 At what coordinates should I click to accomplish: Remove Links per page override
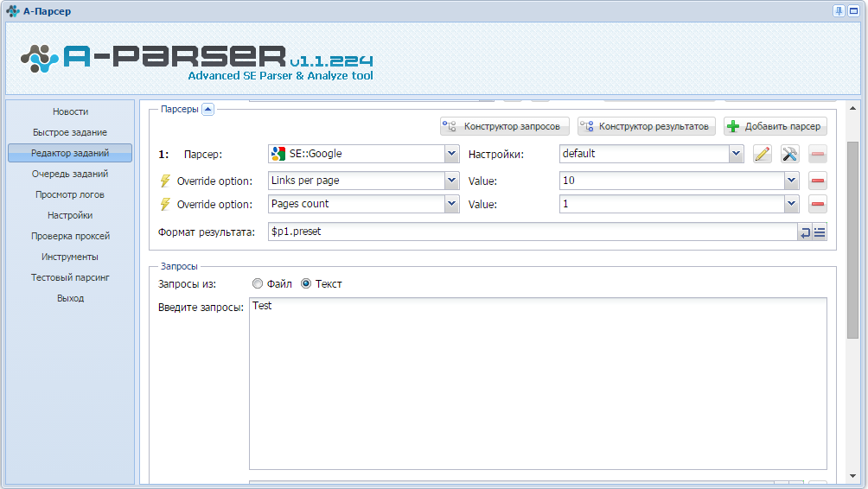818,181
